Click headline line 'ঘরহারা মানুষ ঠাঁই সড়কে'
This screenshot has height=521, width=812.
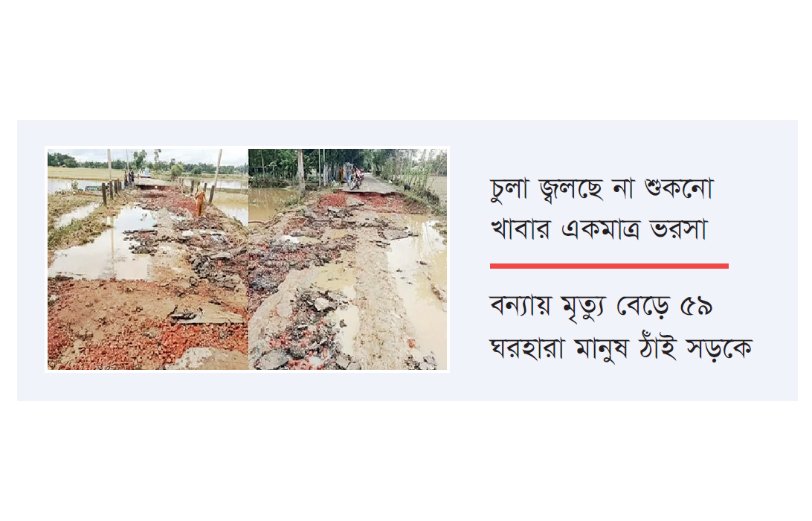point(620,348)
